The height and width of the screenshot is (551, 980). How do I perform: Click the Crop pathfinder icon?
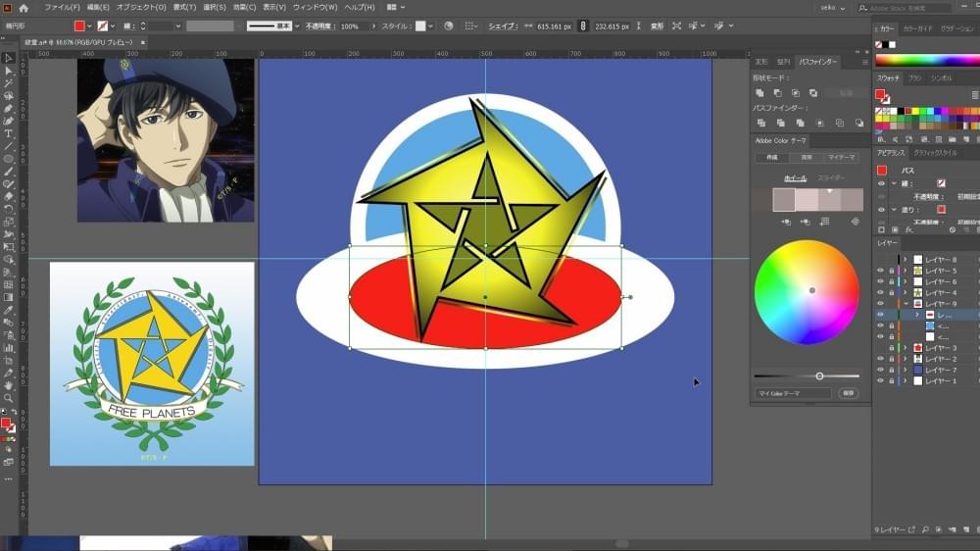tap(820, 124)
